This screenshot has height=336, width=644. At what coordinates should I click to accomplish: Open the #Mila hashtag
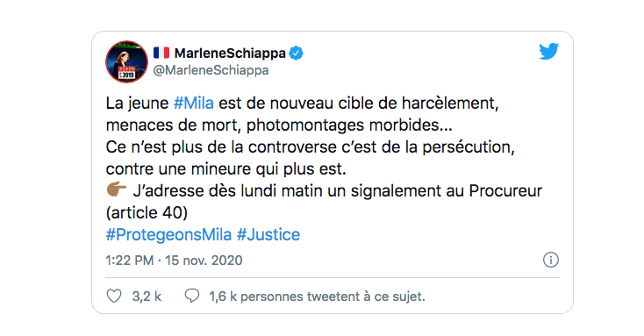point(194,104)
